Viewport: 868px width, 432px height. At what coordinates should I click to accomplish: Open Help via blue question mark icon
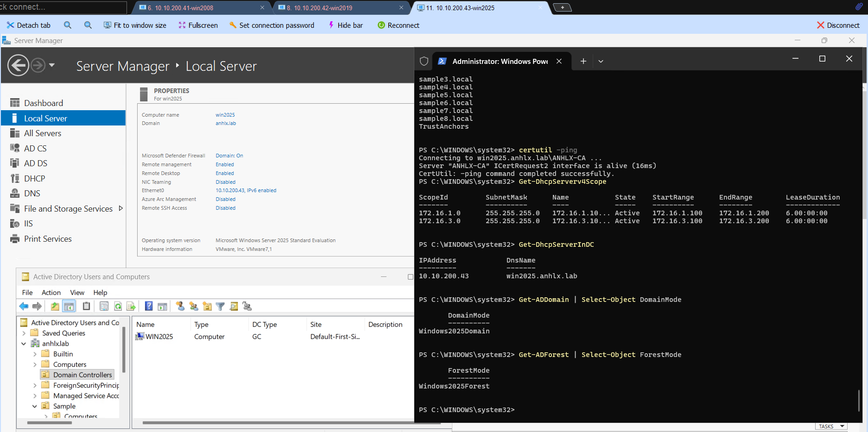click(x=149, y=306)
